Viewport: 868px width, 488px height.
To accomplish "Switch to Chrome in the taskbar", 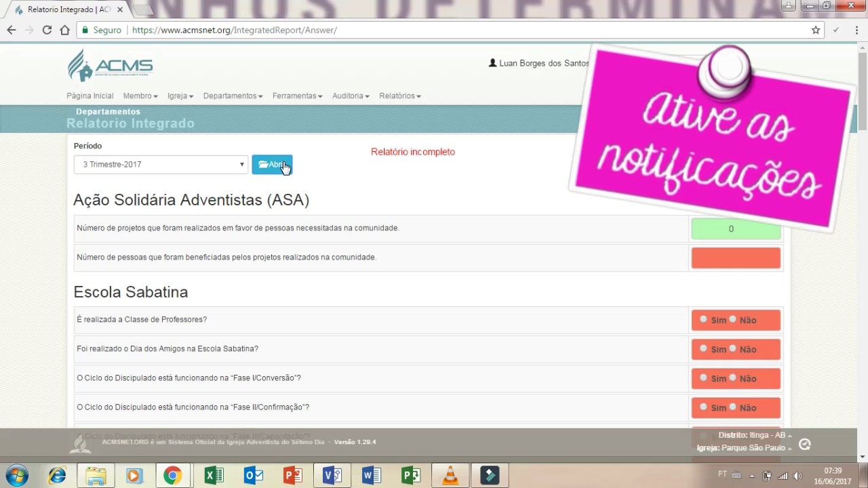I will (x=172, y=476).
